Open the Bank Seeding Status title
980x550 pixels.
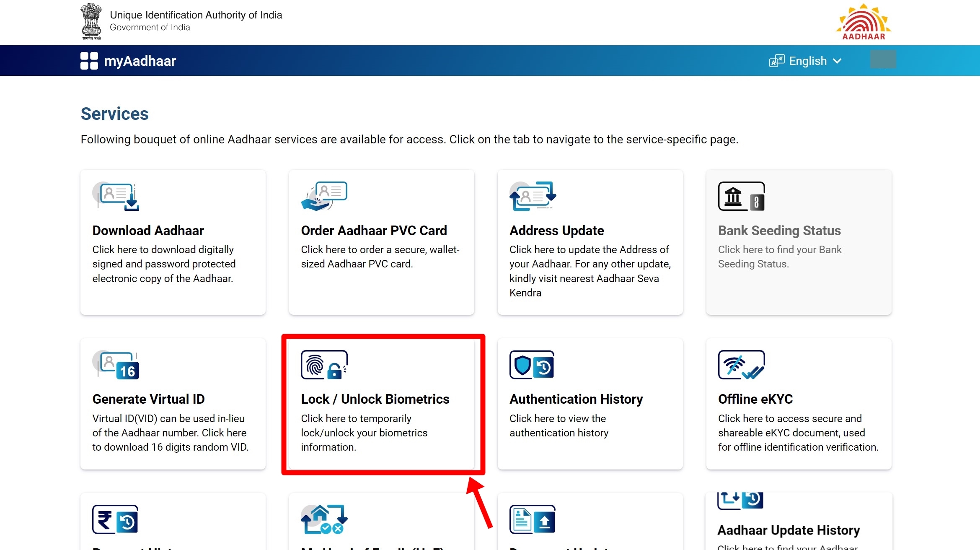(x=779, y=231)
